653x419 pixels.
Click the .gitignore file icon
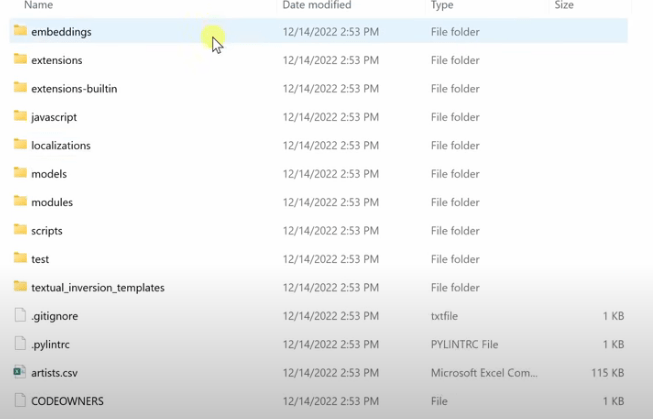coord(20,316)
